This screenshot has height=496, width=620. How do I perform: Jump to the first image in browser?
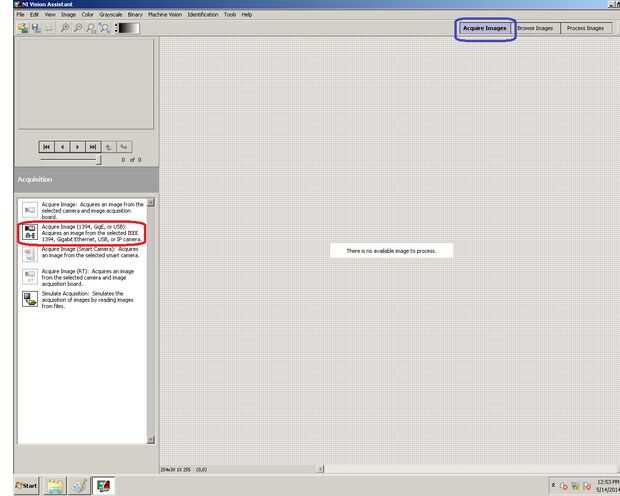point(47,147)
